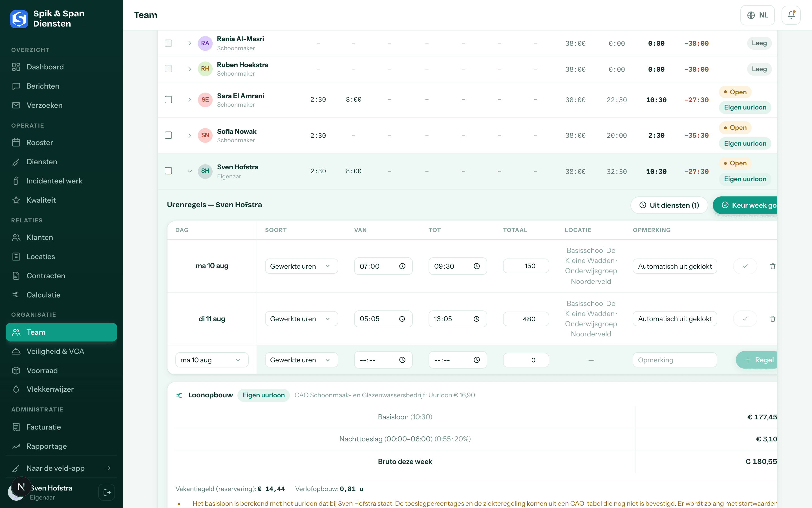Open time picker clock for 05:05 field
The height and width of the screenshot is (508, 812).
(x=402, y=319)
